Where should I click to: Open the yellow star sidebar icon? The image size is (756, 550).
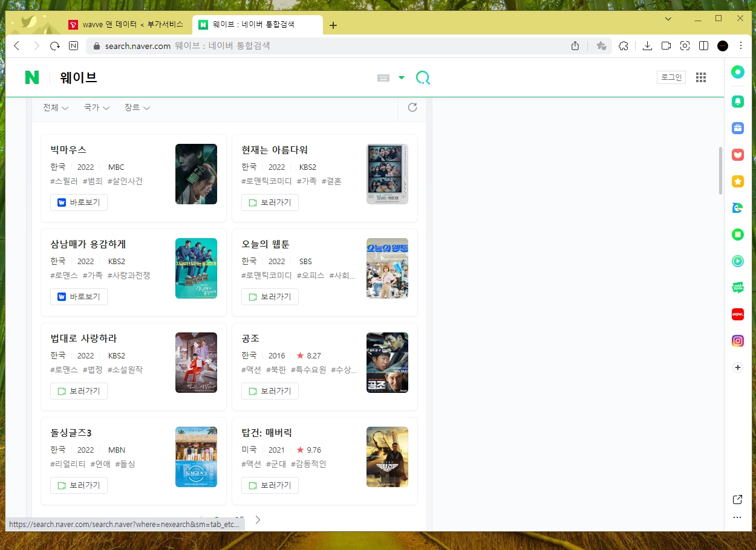pyautogui.click(x=737, y=181)
